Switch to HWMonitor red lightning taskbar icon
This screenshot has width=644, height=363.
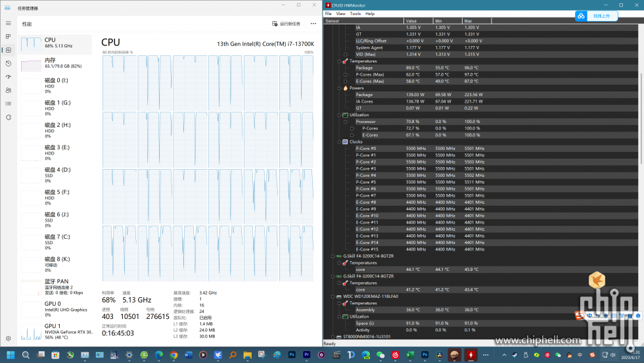(x=471, y=354)
